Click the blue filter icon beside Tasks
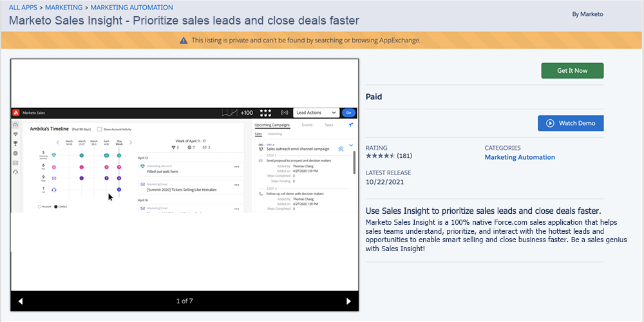The image size is (644, 322). [x=351, y=126]
